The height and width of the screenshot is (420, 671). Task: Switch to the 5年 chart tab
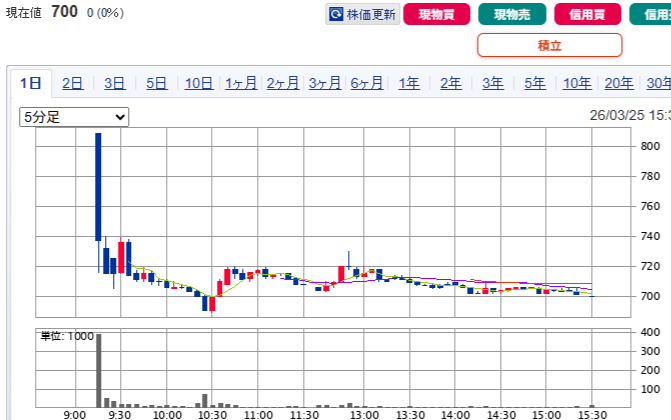[x=535, y=84]
